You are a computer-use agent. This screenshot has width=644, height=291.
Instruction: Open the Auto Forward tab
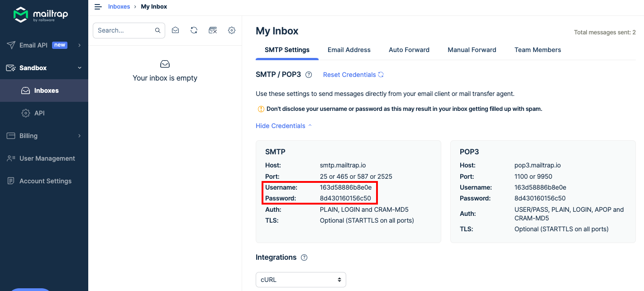point(409,50)
